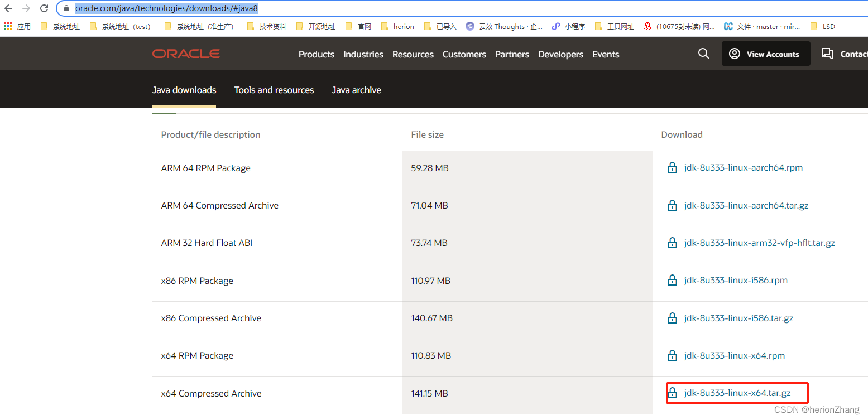Click the x86 Compressed Archive text
This screenshot has height=420, width=868.
(x=211, y=318)
